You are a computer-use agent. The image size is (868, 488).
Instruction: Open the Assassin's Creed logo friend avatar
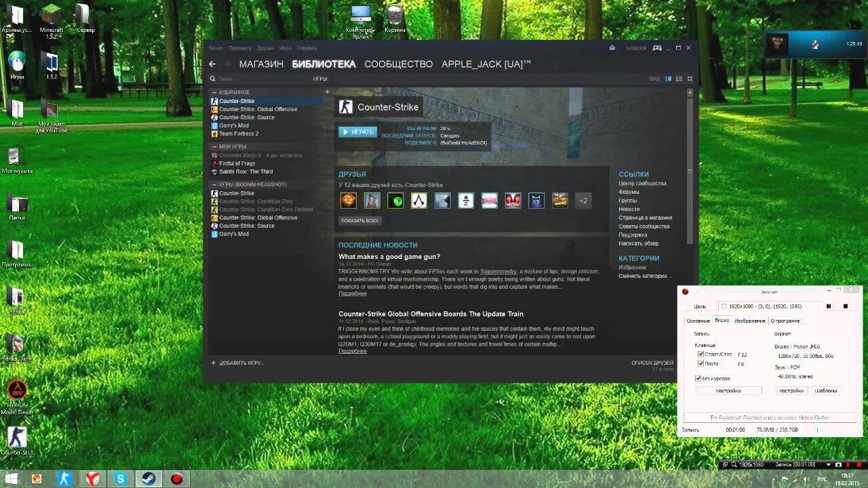click(419, 201)
